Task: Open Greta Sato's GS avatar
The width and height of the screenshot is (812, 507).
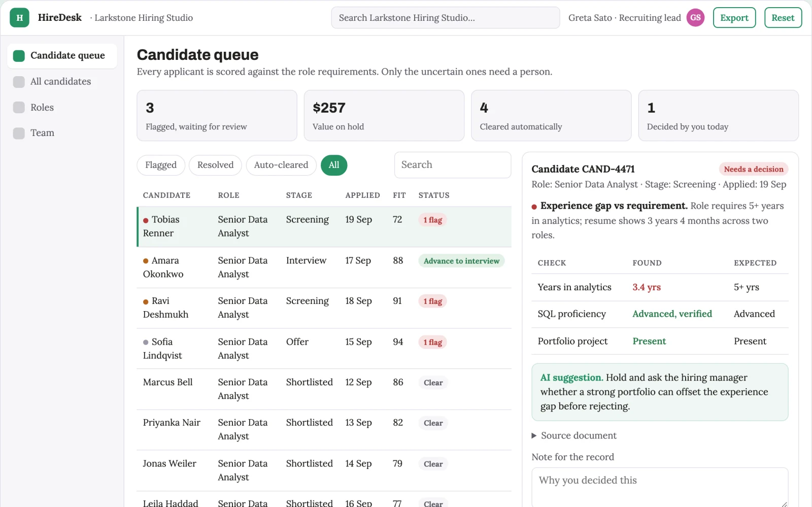Action: click(695, 18)
